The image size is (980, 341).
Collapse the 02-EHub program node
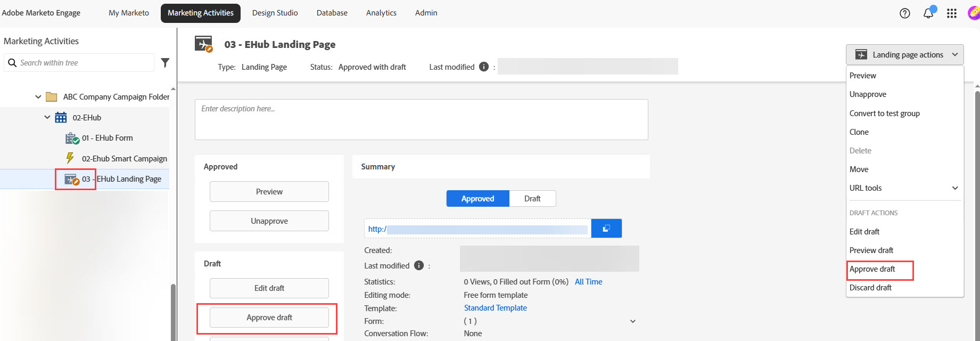click(x=47, y=117)
